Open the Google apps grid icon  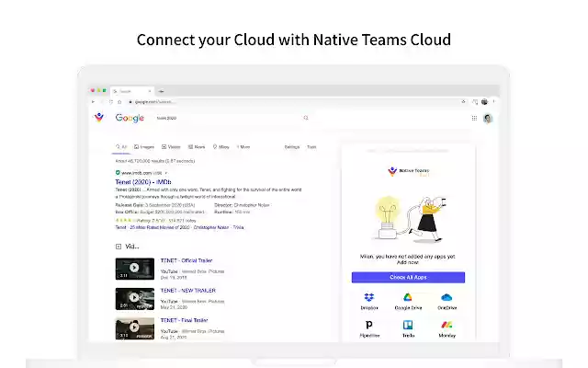click(474, 118)
